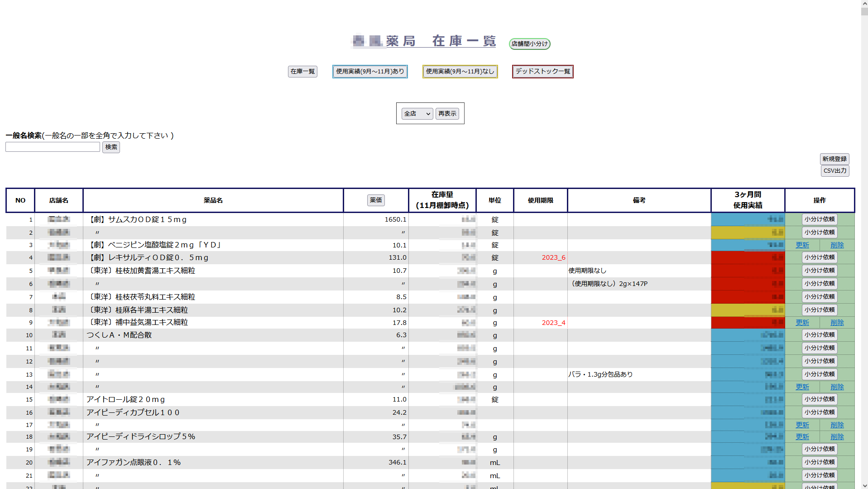Click 更新 link in row 3

pos(802,245)
